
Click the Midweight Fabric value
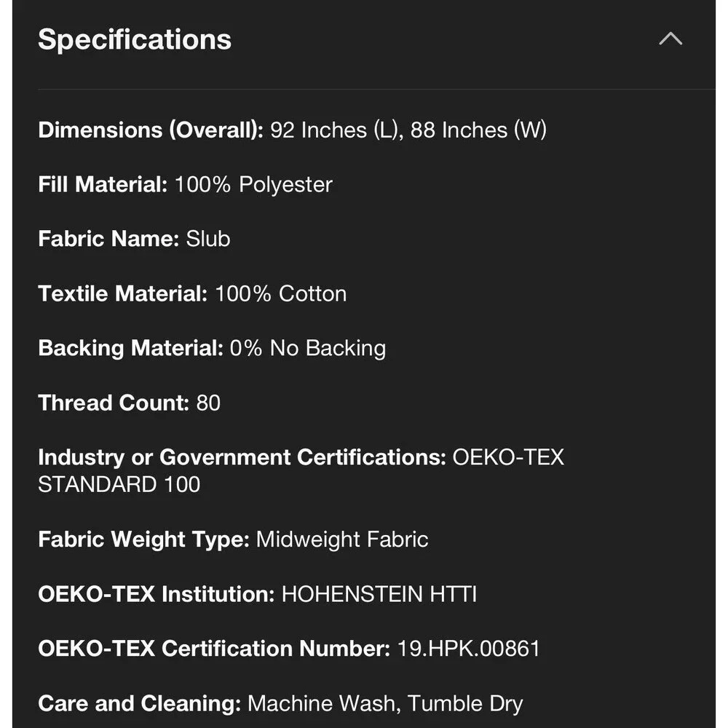point(342,539)
